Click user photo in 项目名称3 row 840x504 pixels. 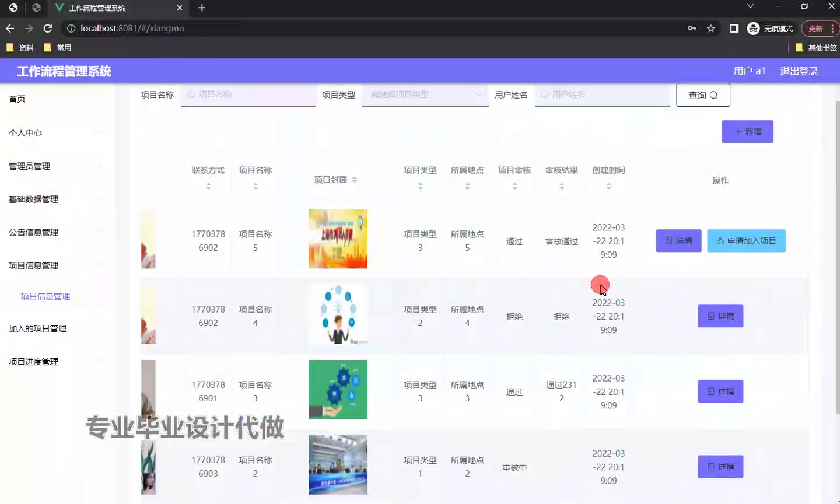coord(148,390)
